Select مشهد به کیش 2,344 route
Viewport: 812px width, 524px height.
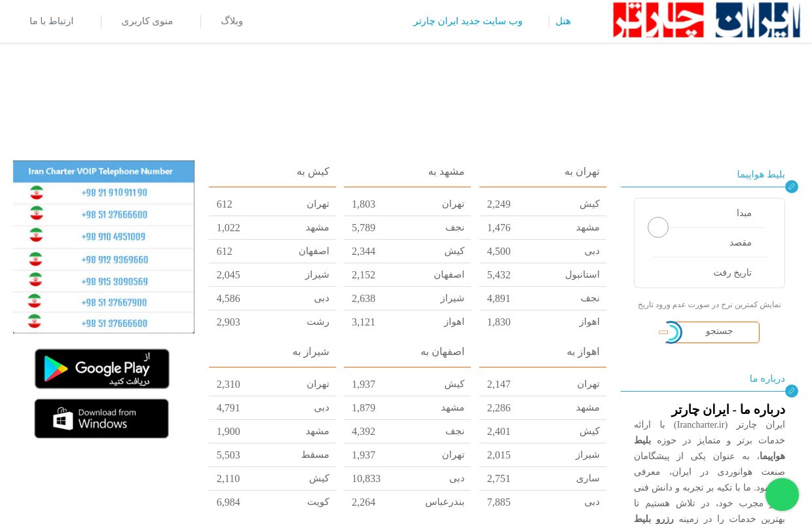tap(407, 252)
